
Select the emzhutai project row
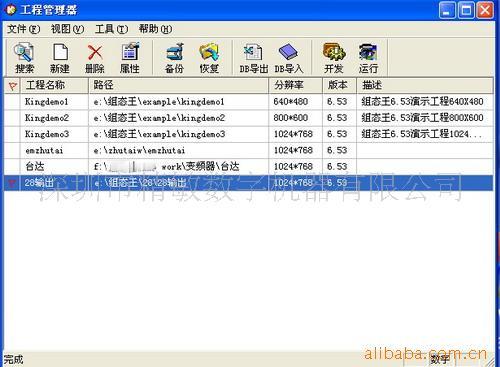(249, 151)
